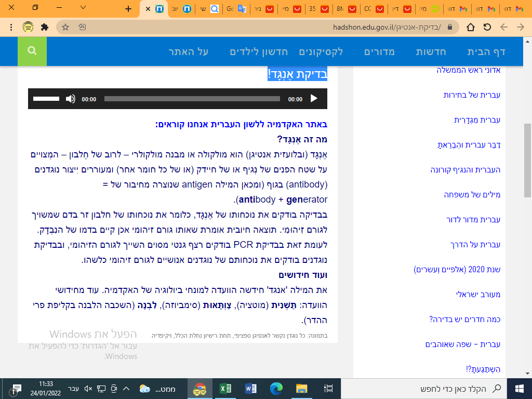Open the Chrome profile avatar

tap(28, 27)
